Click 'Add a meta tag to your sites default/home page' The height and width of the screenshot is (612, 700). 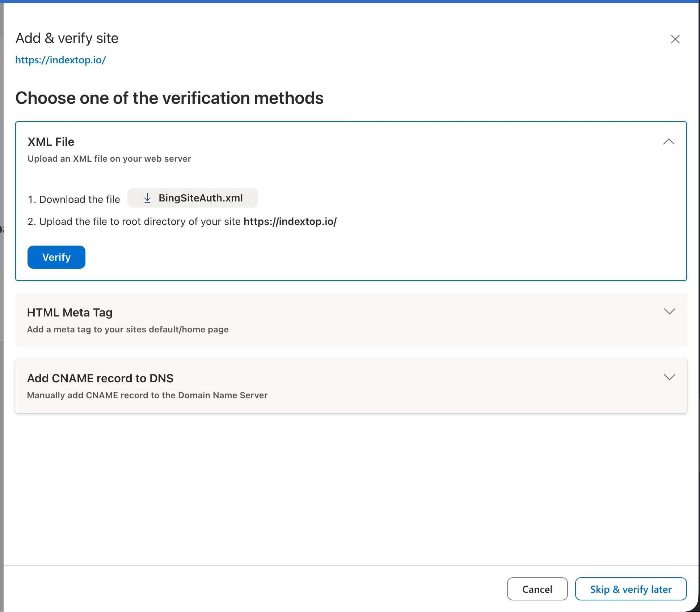click(128, 330)
